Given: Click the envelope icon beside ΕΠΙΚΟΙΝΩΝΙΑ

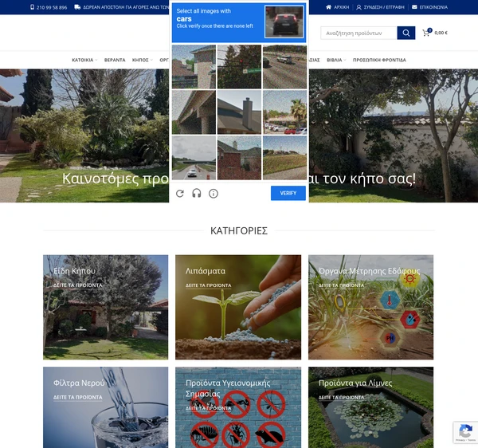Looking at the screenshot, I should (x=414, y=6).
